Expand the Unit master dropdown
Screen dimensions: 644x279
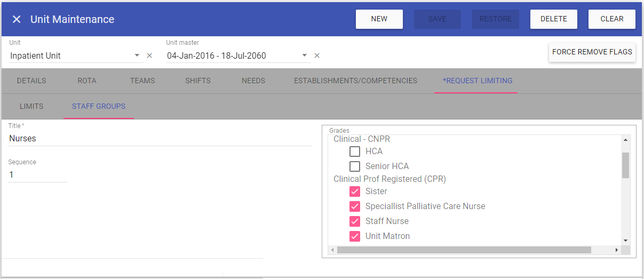[304, 55]
